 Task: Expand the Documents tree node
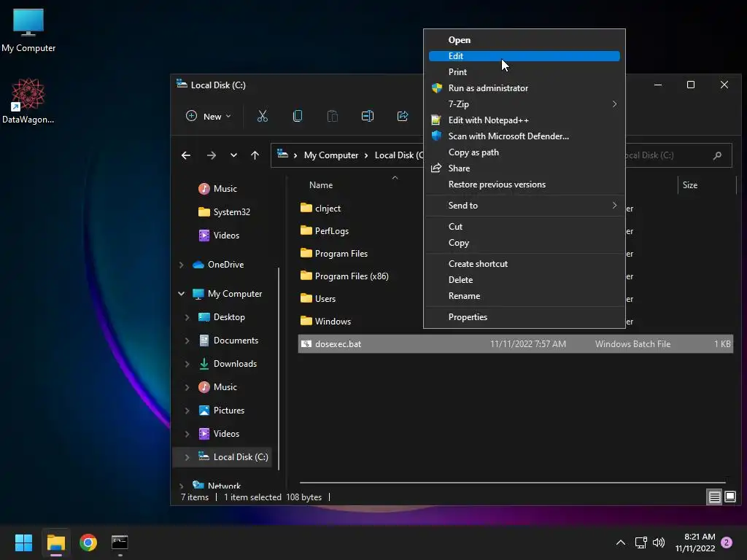pyautogui.click(x=187, y=341)
